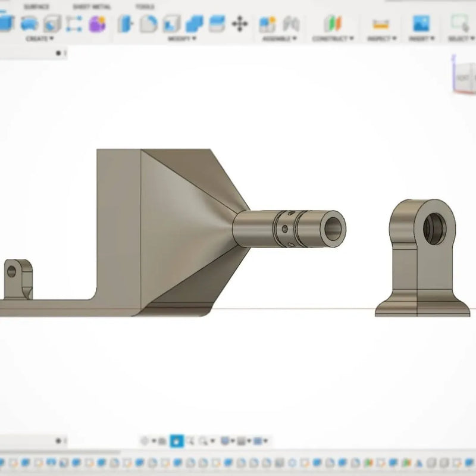Screen dimensions: 476x476
Task: Switch to the SHEET METAL tab
Action: point(92,7)
